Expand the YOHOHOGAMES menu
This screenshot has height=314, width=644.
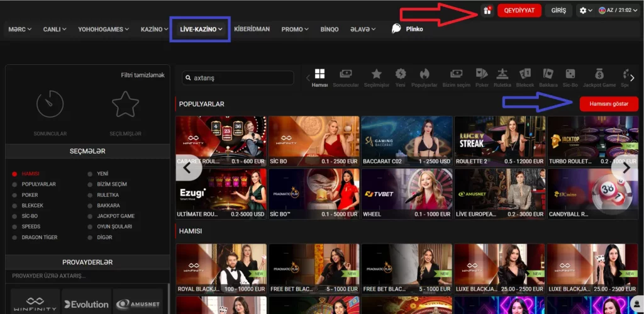click(x=104, y=29)
